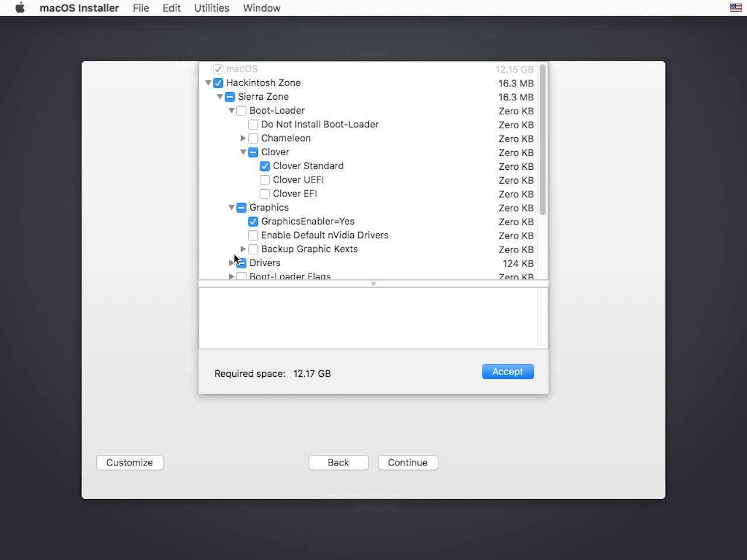This screenshot has height=560, width=747.
Task: Check the Clover EFI option
Action: (265, 194)
